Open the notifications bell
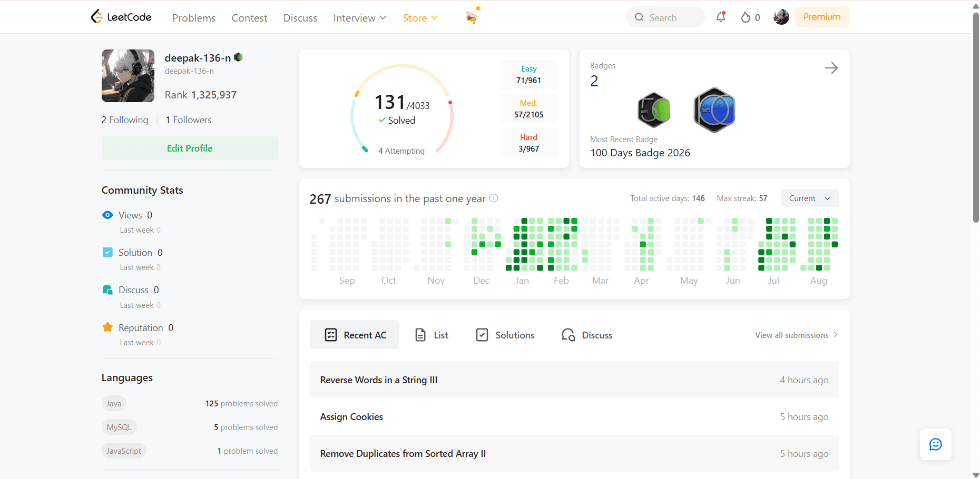The height and width of the screenshot is (479, 980). tap(720, 17)
